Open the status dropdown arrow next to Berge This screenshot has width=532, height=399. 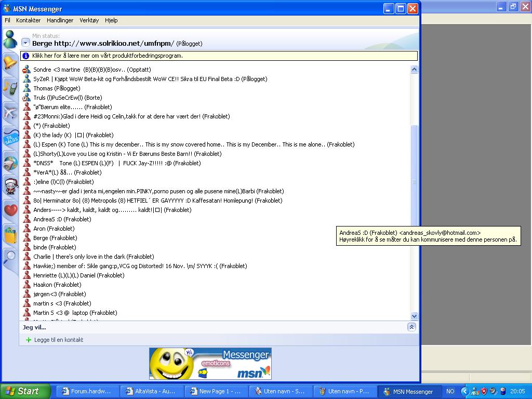25,43
